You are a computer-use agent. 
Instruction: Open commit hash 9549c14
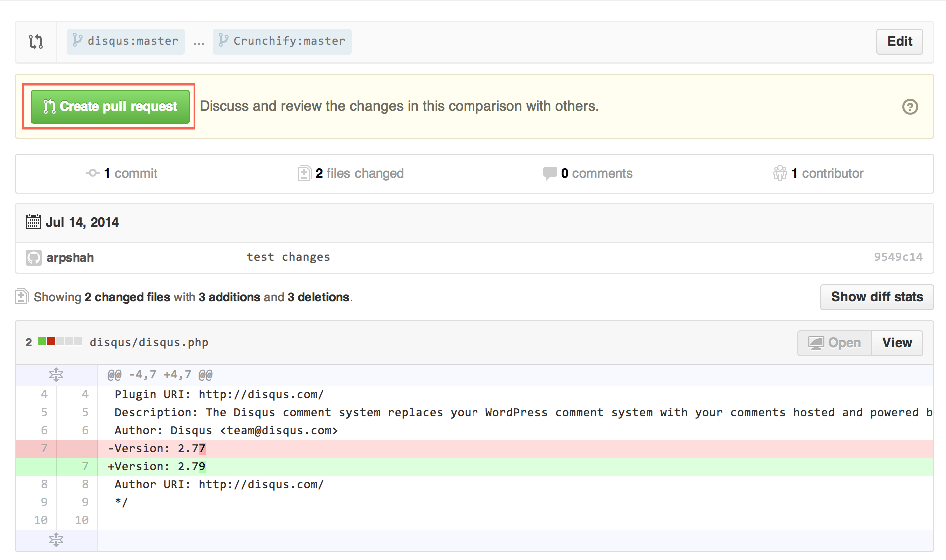(x=898, y=257)
